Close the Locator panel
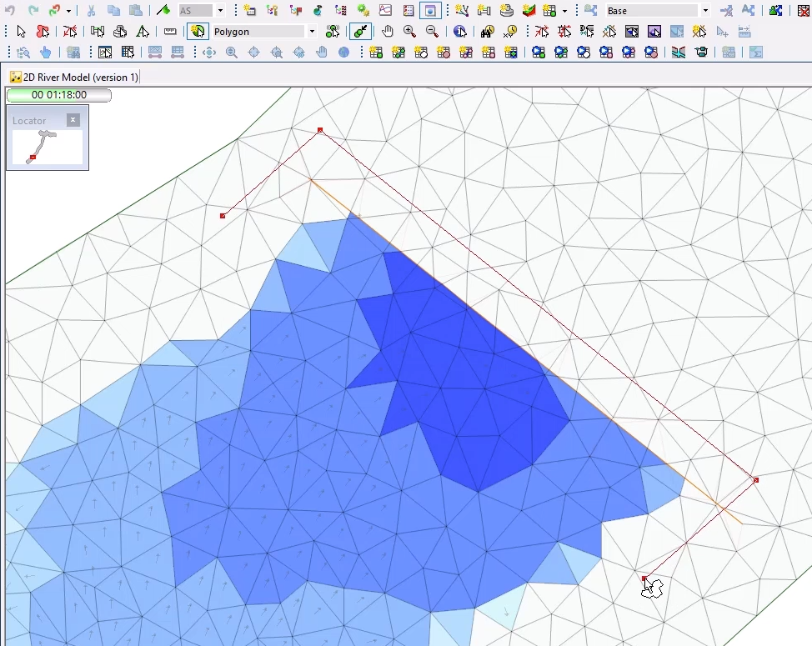 coord(73,120)
